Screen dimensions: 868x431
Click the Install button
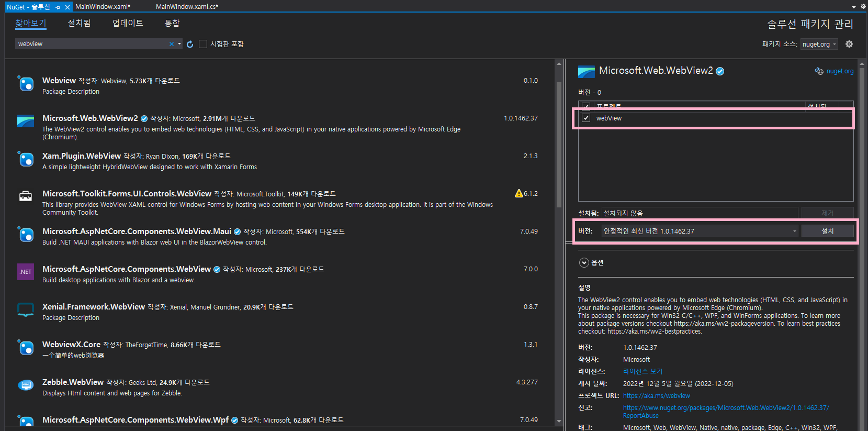tap(827, 231)
